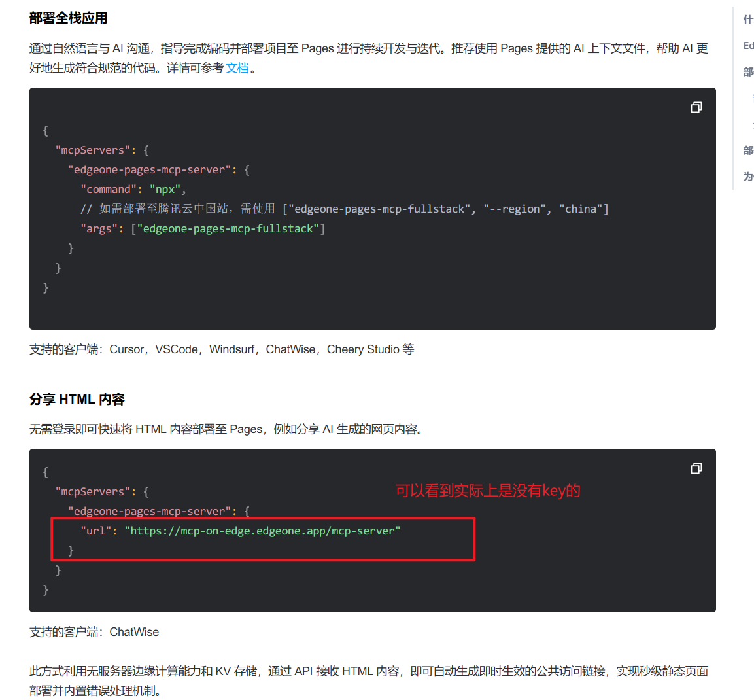
Task: Click the 部署全栈应用 section heading
Action: [x=68, y=18]
